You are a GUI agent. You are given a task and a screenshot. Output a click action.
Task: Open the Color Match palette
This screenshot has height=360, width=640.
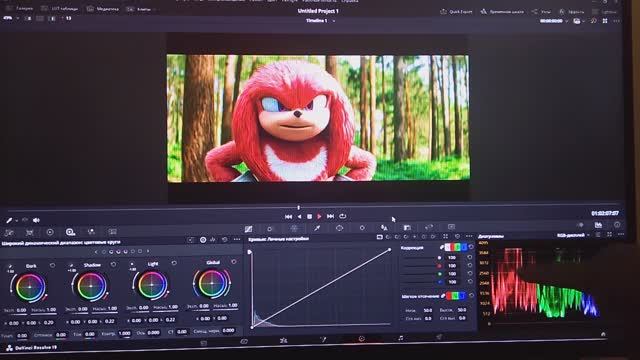(x=29, y=232)
